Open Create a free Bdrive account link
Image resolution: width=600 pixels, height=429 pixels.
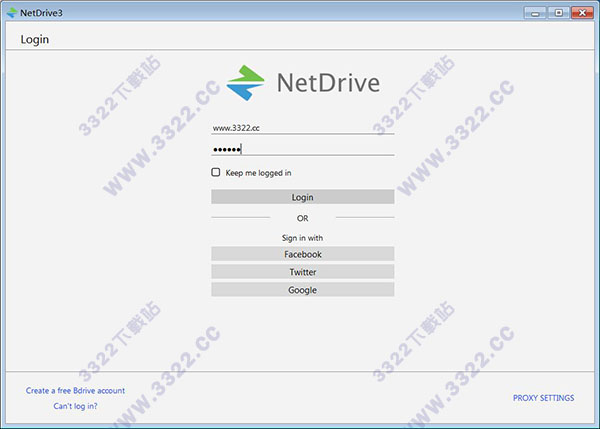[x=75, y=391]
